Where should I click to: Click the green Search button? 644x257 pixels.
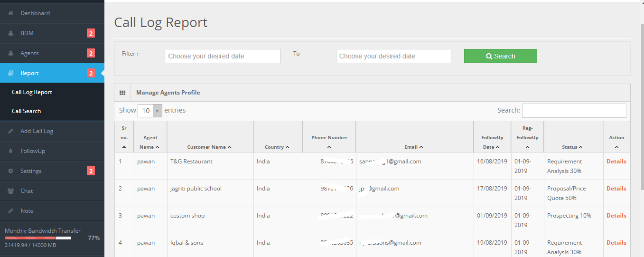(x=500, y=56)
